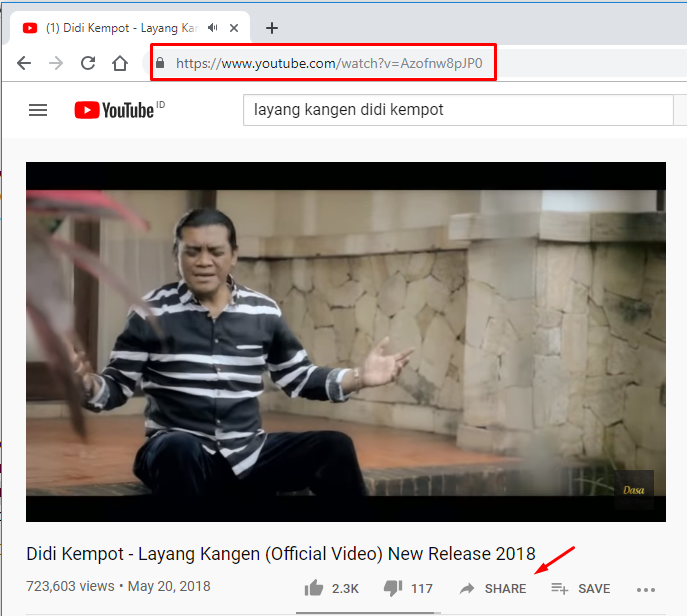Image resolution: width=687 pixels, height=616 pixels.
Task: Save video to playlist with SAVE
Action: click(581, 588)
